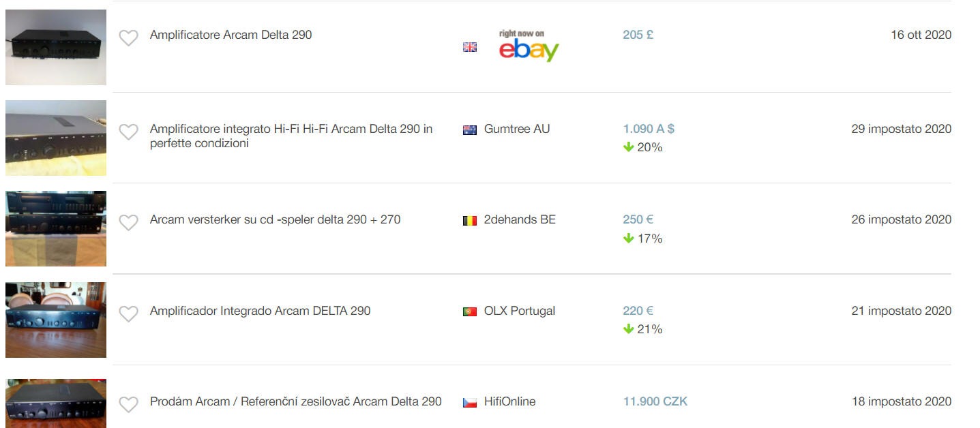Open Prodám Arcam Referenční zesilovač listing
Screen dimensions: 980x428
(x=295, y=401)
